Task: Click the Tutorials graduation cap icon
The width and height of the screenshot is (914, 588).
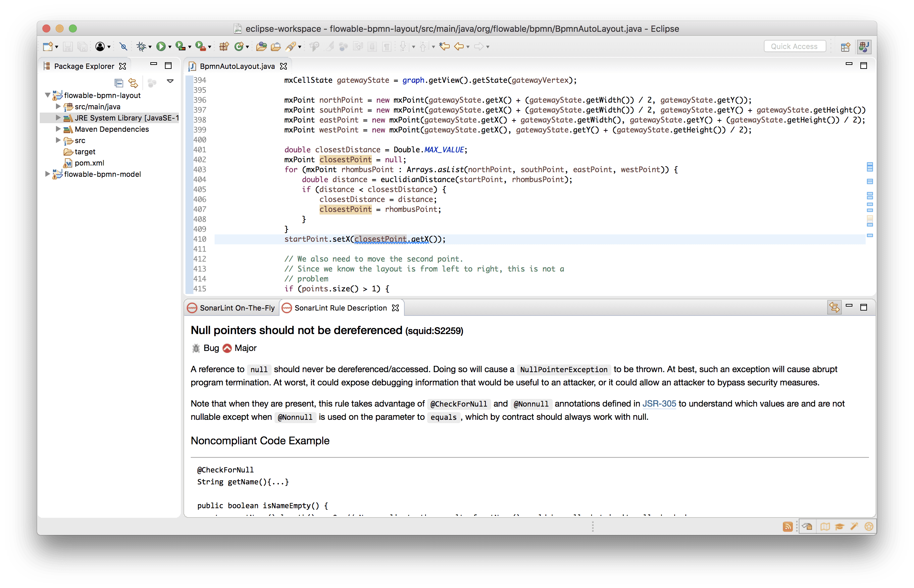Action: (x=839, y=526)
